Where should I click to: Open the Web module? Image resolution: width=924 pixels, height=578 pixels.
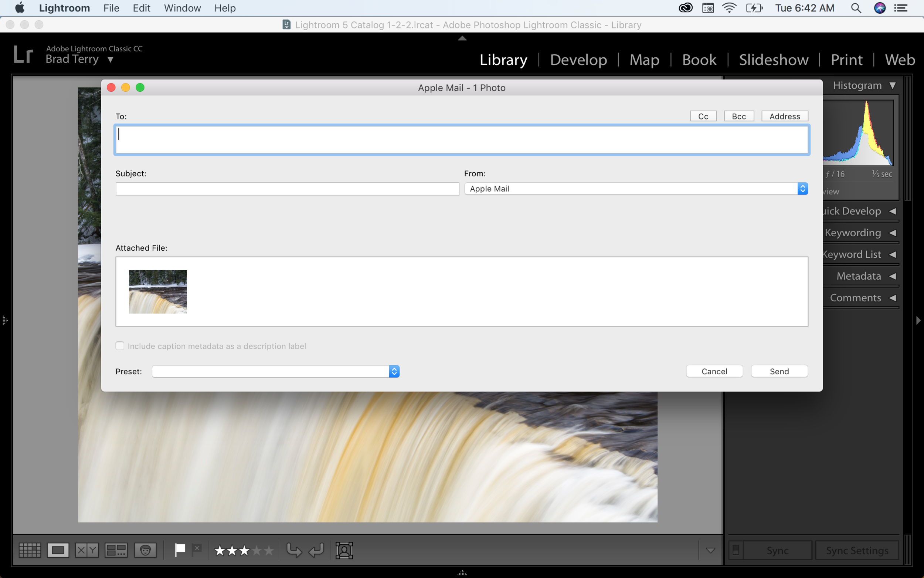pyautogui.click(x=900, y=60)
